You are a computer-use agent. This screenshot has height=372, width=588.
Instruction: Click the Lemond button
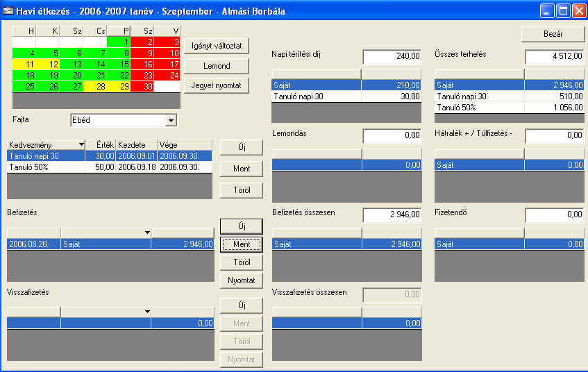pos(217,66)
